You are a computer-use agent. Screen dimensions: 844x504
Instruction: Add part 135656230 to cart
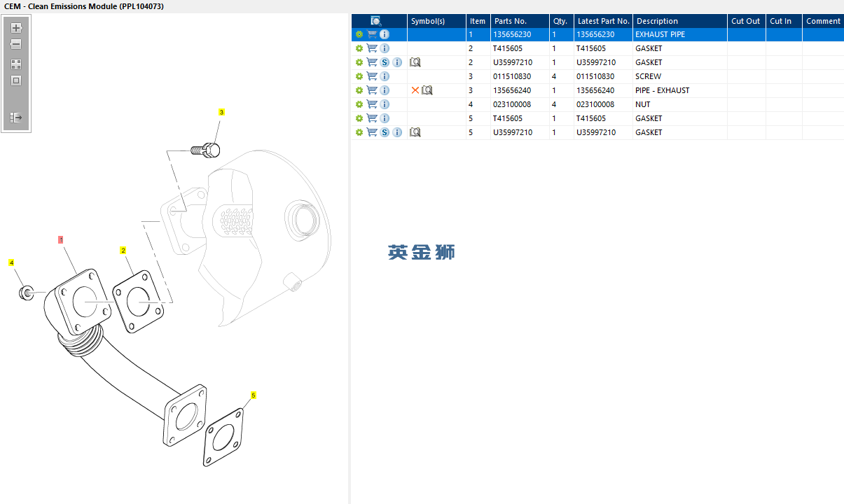(372, 34)
